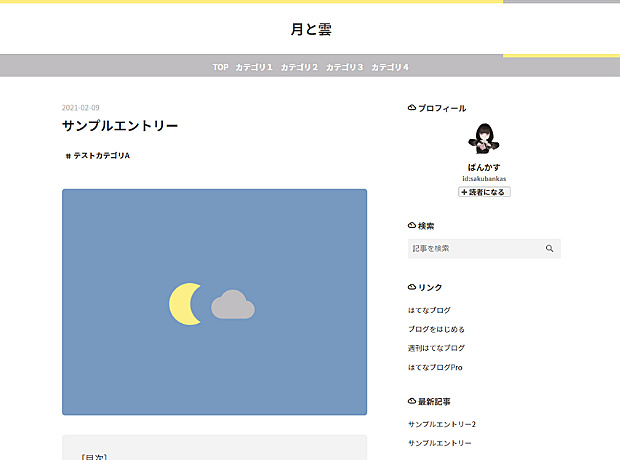Open the 週刊はてなブログ link
620x460 pixels.
(x=437, y=348)
